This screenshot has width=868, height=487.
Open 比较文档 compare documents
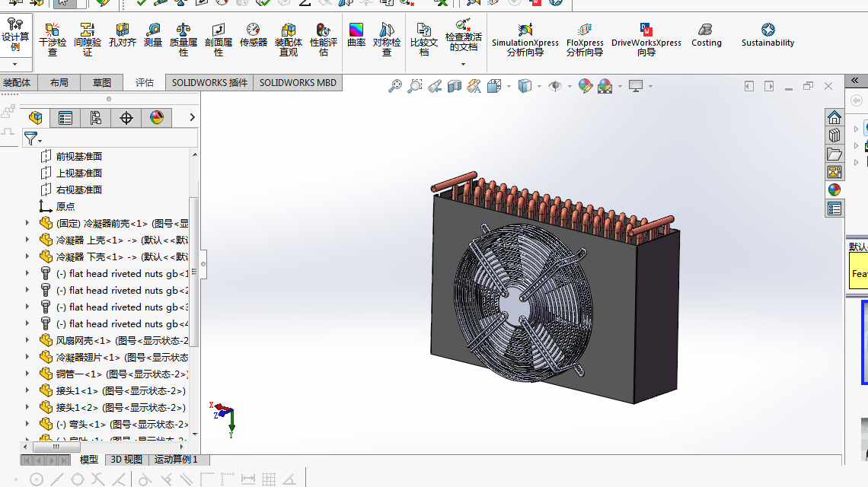coord(424,40)
